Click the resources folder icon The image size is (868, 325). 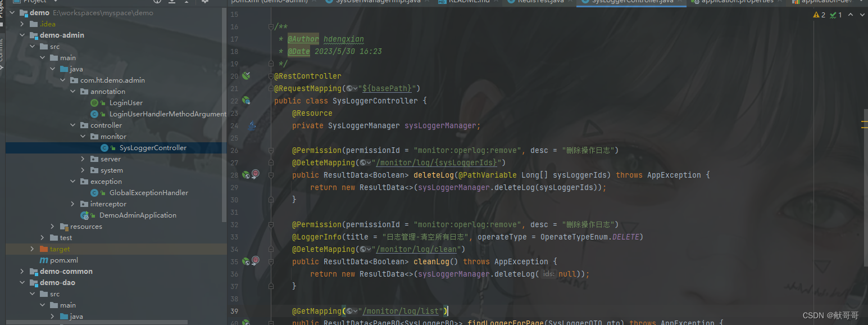[64, 227]
